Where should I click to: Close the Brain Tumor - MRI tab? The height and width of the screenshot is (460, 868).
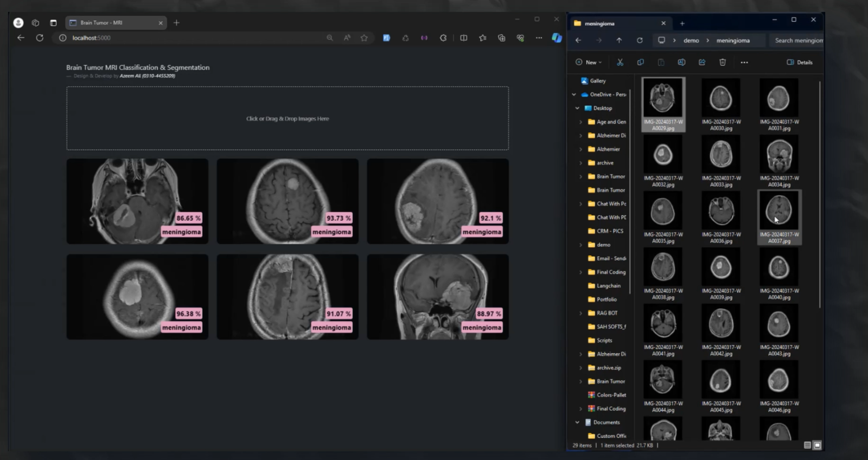161,23
